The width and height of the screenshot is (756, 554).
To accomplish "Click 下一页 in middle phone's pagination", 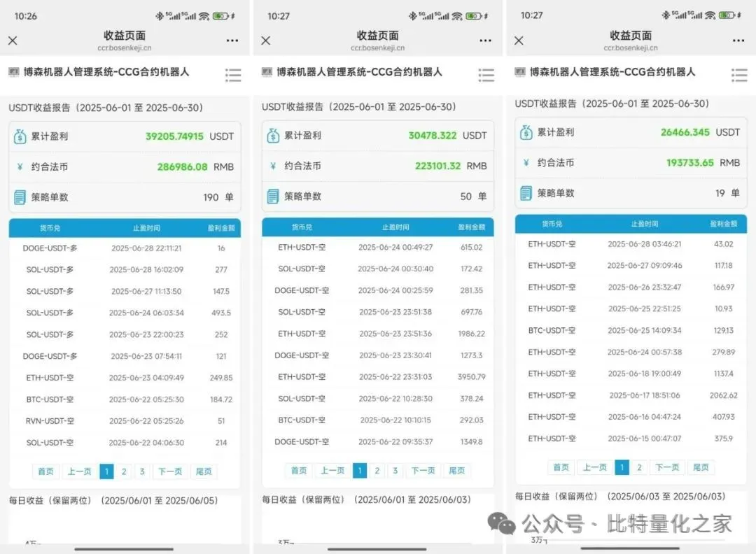I will click(423, 470).
